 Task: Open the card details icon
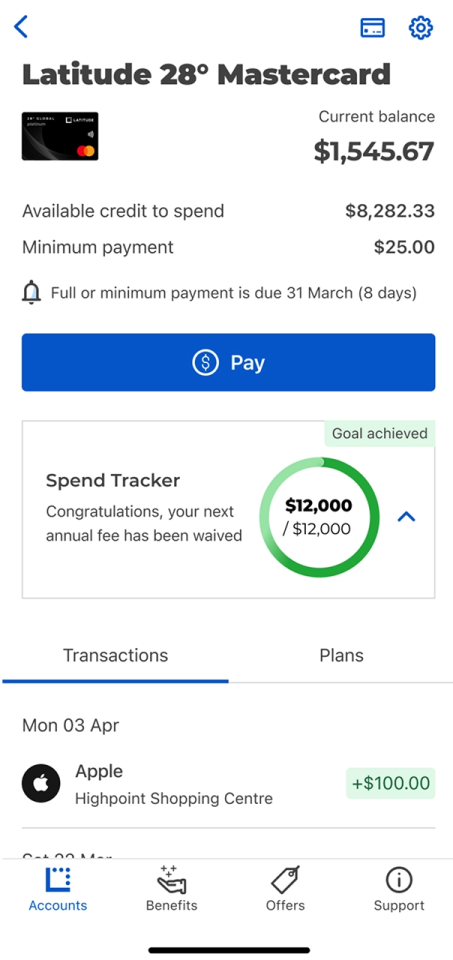(372, 28)
